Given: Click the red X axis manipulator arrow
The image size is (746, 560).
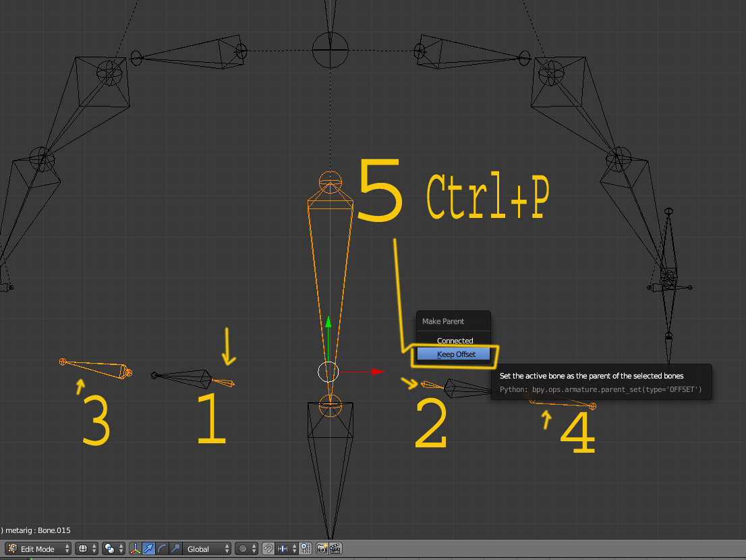Looking at the screenshot, I should [378, 372].
